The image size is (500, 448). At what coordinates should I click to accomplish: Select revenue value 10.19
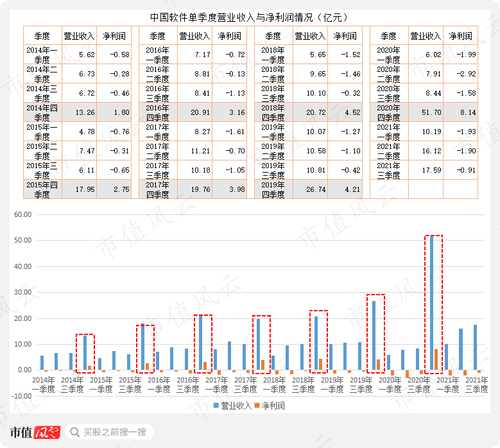click(431, 132)
